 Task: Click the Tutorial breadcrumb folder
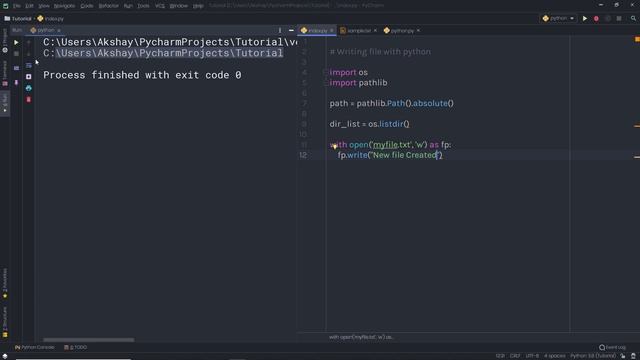point(18,19)
